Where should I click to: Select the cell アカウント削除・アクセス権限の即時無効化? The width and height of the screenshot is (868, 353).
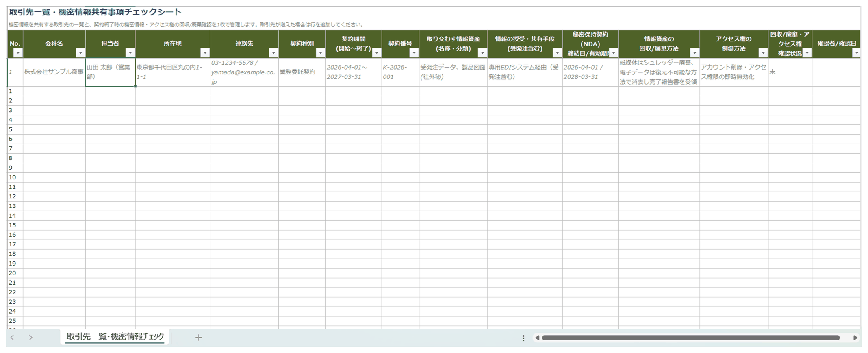734,72
